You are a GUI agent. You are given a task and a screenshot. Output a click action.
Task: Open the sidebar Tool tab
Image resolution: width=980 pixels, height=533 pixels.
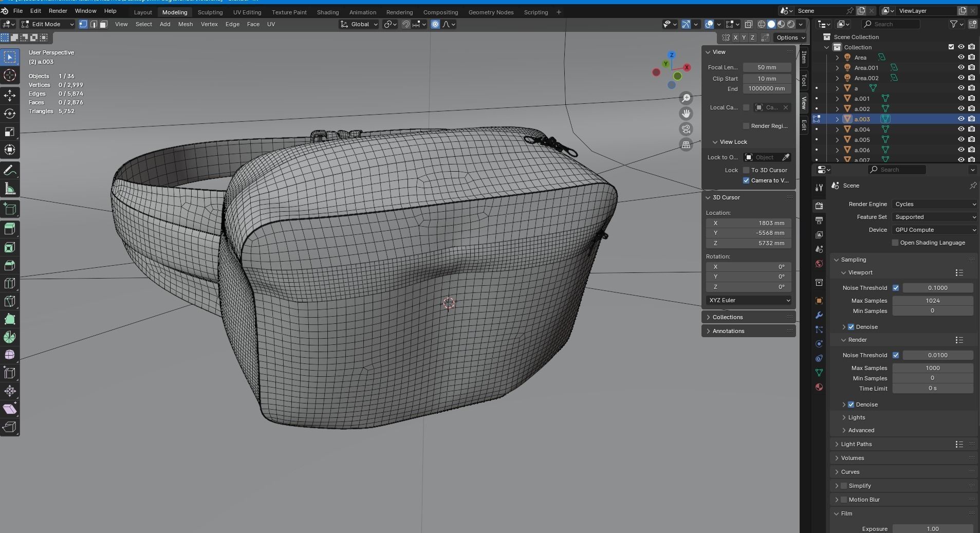click(x=804, y=80)
